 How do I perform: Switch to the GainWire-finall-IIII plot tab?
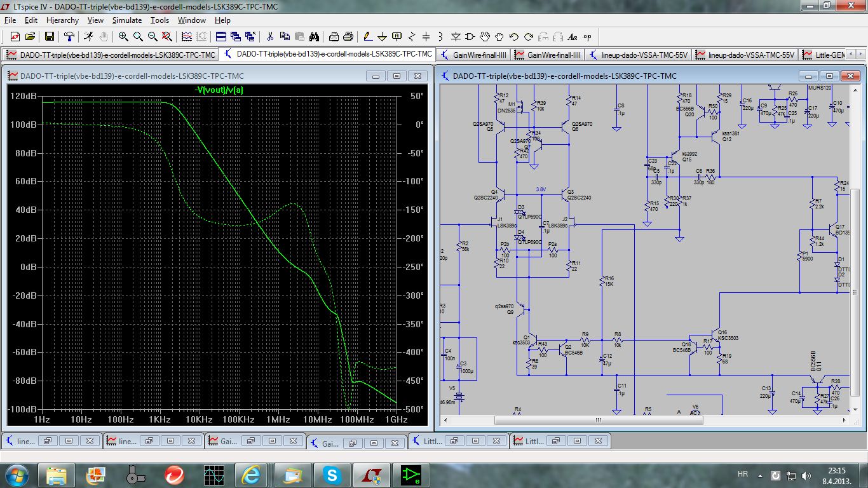[x=548, y=55]
